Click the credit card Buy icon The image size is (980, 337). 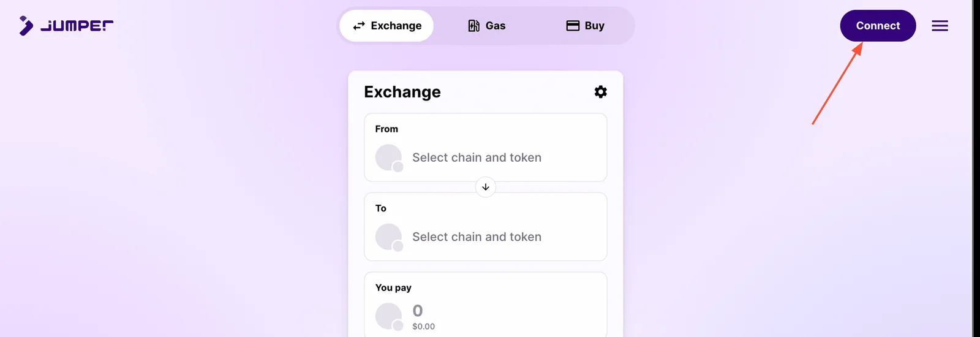click(x=573, y=26)
